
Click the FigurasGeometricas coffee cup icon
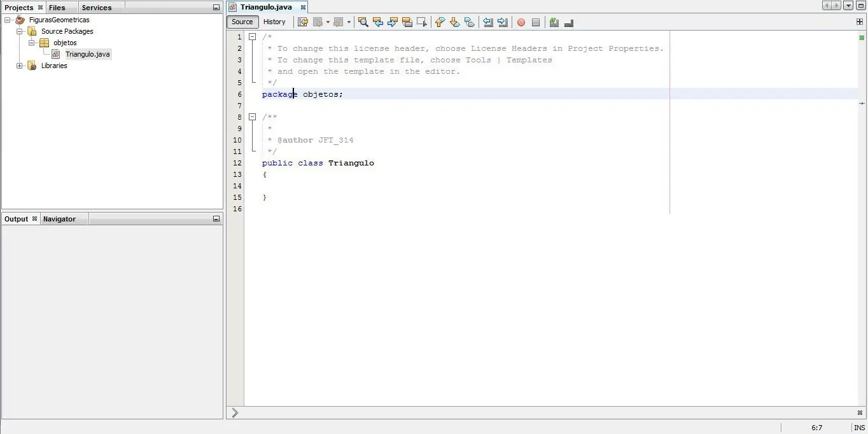pos(20,20)
